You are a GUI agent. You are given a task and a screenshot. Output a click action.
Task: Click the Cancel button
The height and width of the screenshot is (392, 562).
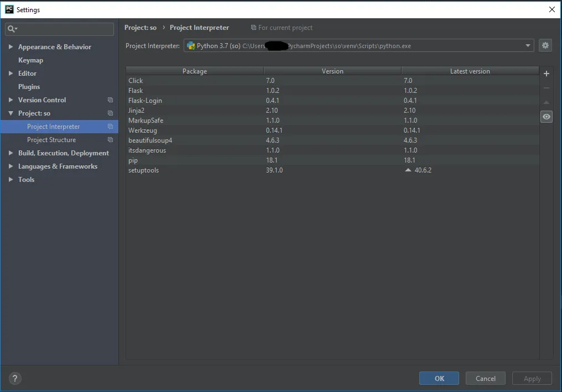tap(486, 378)
